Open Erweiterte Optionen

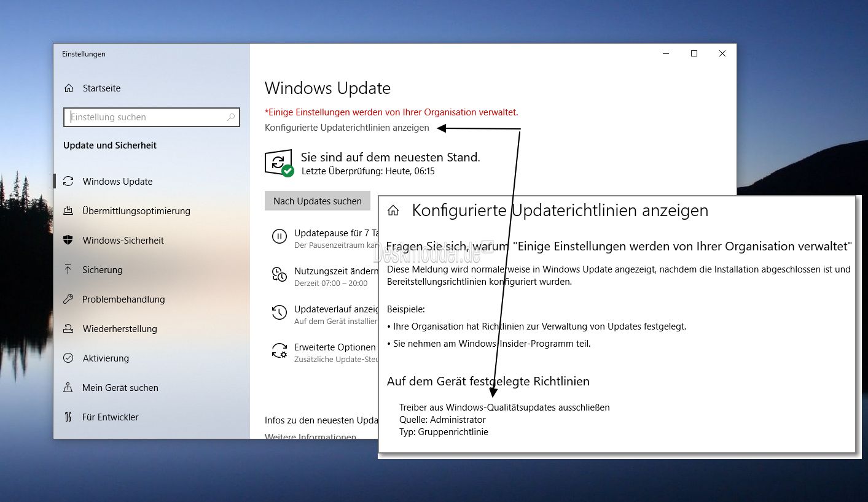point(335,347)
